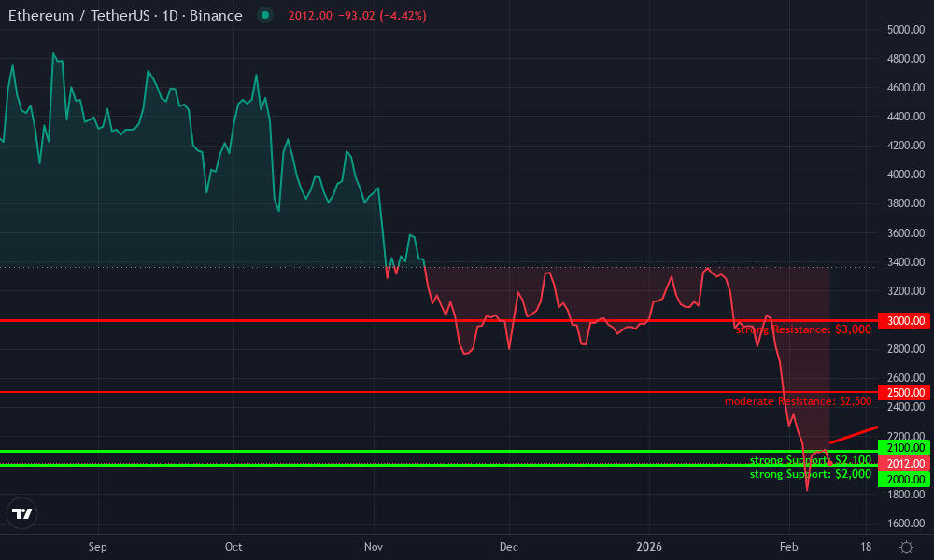Click the moderate Resistance: $2,500 label
The height and width of the screenshot is (560, 934).
point(798,400)
